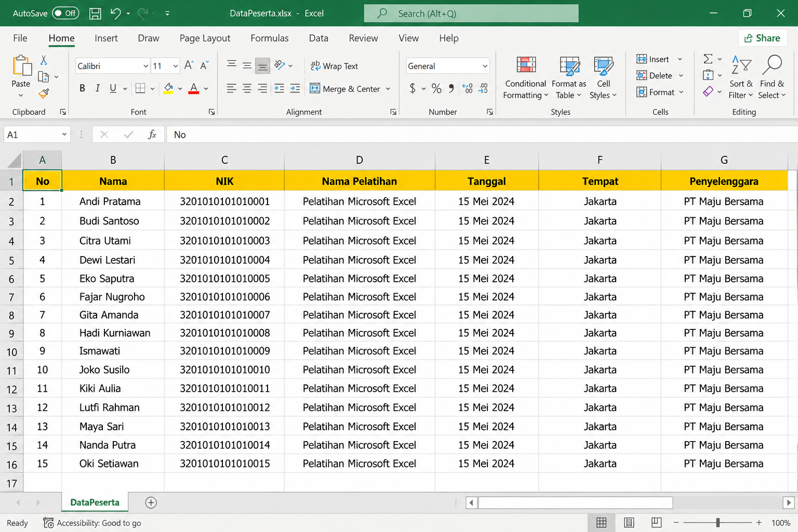Expand the General number format list
This screenshot has height=532, width=798.
click(485, 66)
